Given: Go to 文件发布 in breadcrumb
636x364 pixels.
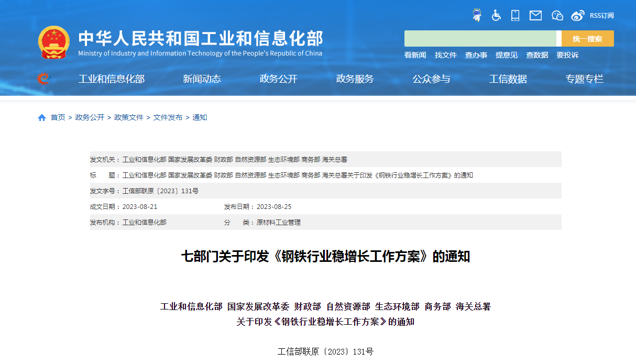Looking at the screenshot, I should pos(168,117).
